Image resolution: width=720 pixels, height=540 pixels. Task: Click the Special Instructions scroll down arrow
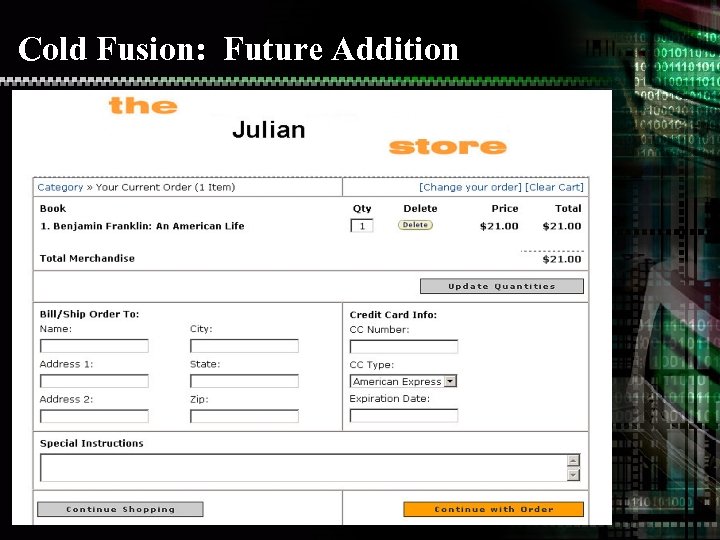(573, 475)
